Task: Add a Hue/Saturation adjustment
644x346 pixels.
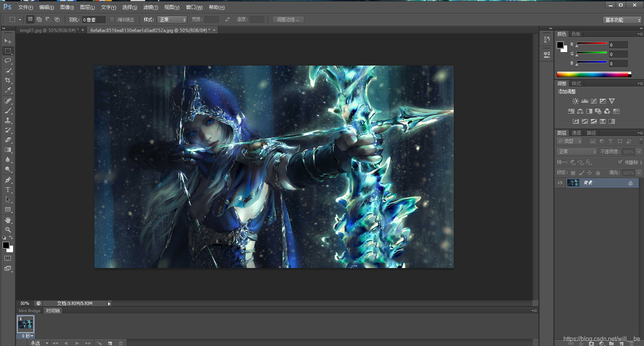Action: click(571, 111)
